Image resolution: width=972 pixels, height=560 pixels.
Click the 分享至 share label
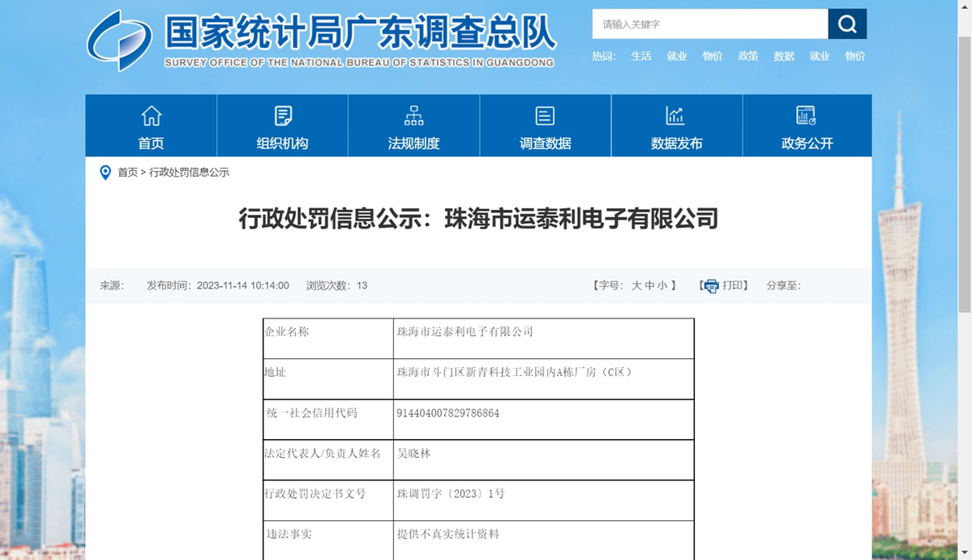[x=784, y=285]
